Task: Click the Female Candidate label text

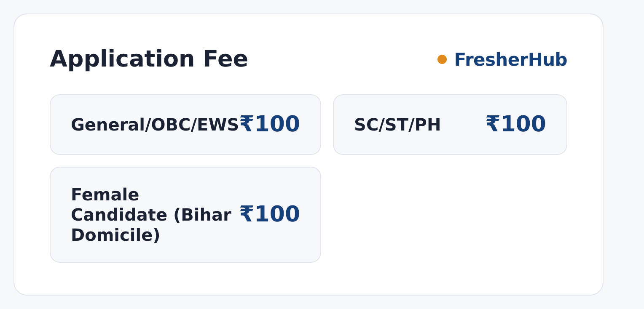Action: [151, 215]
